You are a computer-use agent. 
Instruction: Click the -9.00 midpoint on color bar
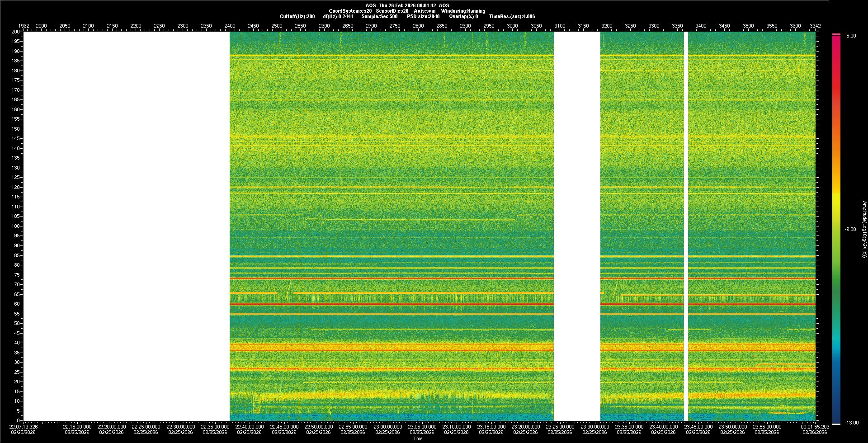850,229
